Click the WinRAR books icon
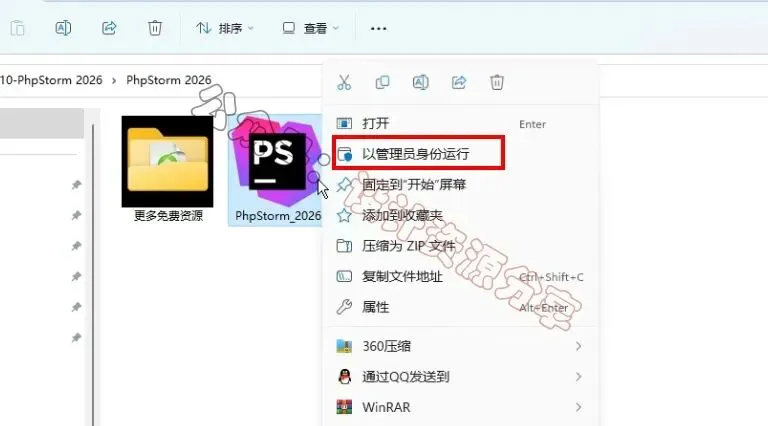Viewport: 768px width, 426px height. pyautogui.click(x=344, y=407)
